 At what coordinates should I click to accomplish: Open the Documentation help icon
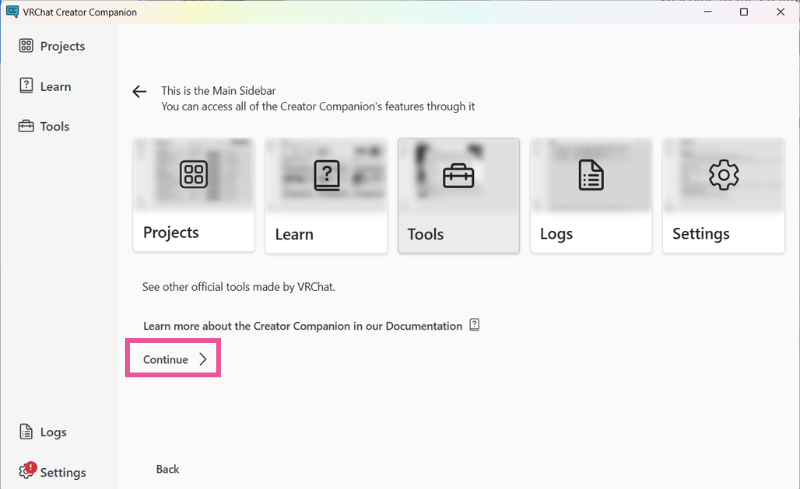click(474, 325)
